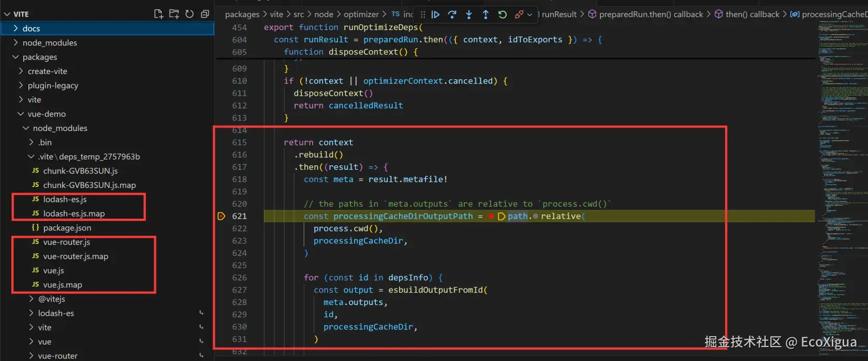Click line number 615 in the gutter
Viewport: 868px width, 361px height.
point(239,142)
